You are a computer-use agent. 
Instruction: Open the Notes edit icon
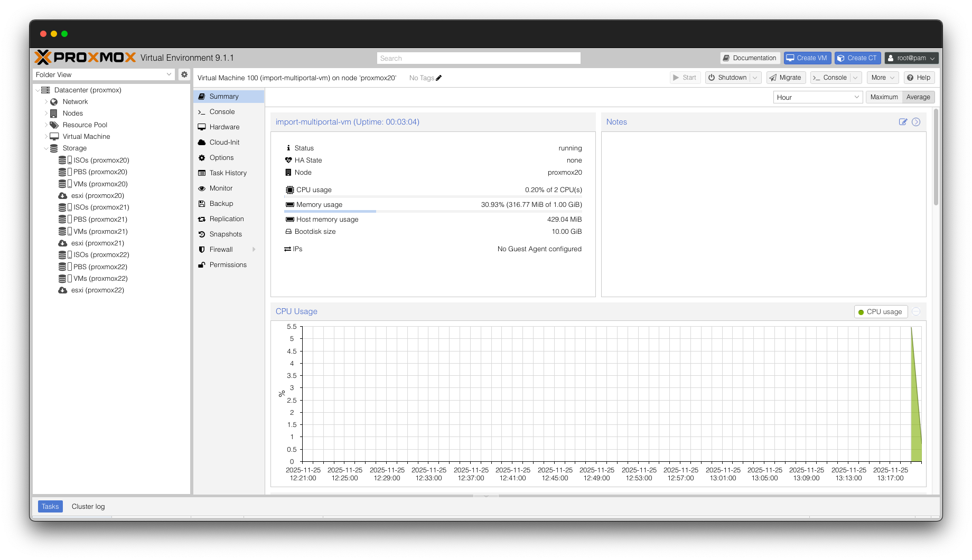click(x=903, y=122)
